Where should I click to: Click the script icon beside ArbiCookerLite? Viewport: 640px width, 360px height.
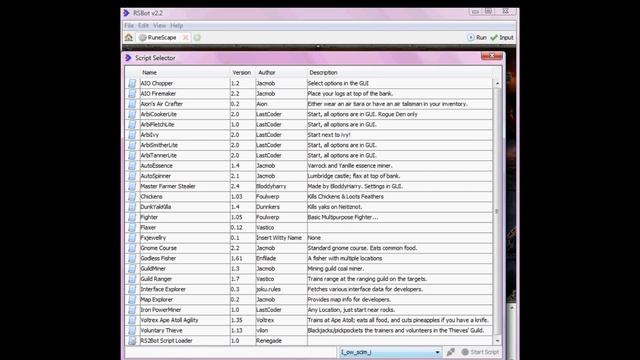coord(132,114)
